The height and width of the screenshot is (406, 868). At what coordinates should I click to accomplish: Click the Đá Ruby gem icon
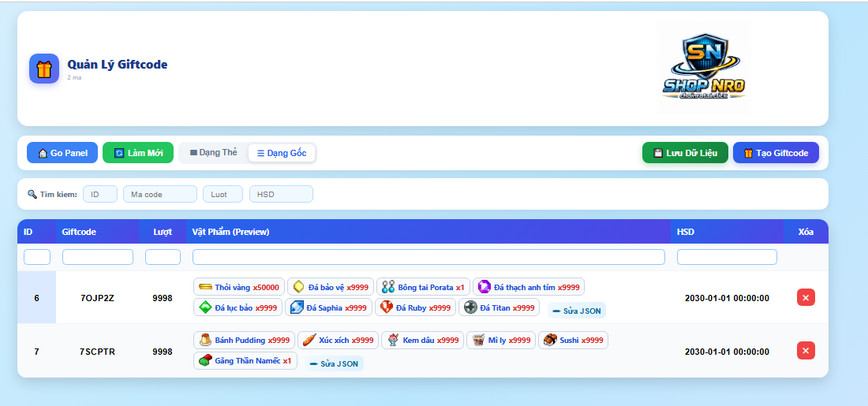coord(387,307)
